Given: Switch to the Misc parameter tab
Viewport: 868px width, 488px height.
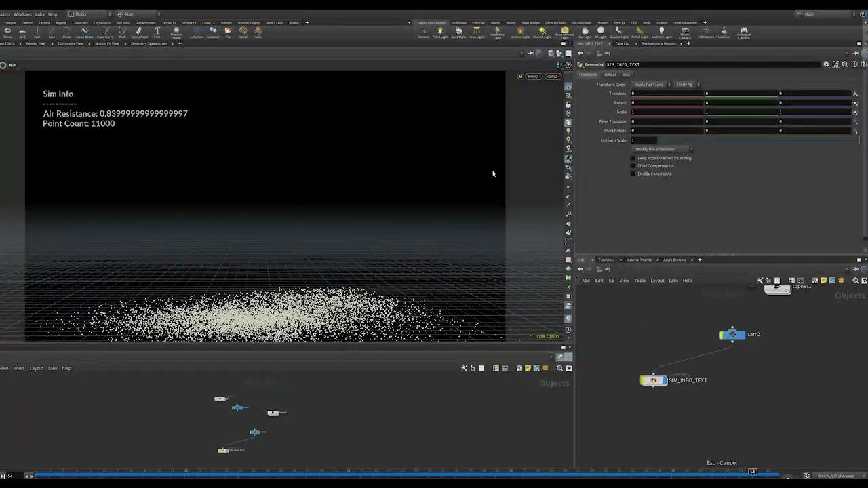Looking at the screenshot, I should tap(626, 75).
